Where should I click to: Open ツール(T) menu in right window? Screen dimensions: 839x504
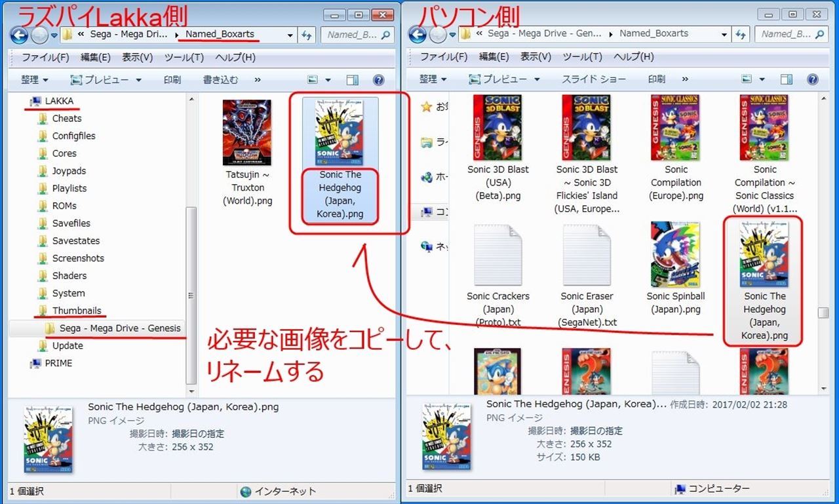[x=582, y=57]
